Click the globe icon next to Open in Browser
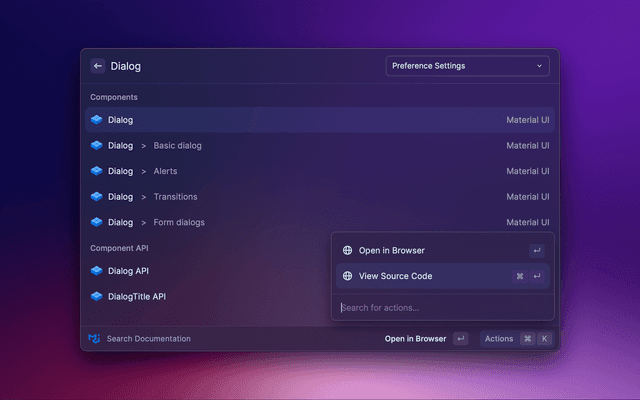 347,250
